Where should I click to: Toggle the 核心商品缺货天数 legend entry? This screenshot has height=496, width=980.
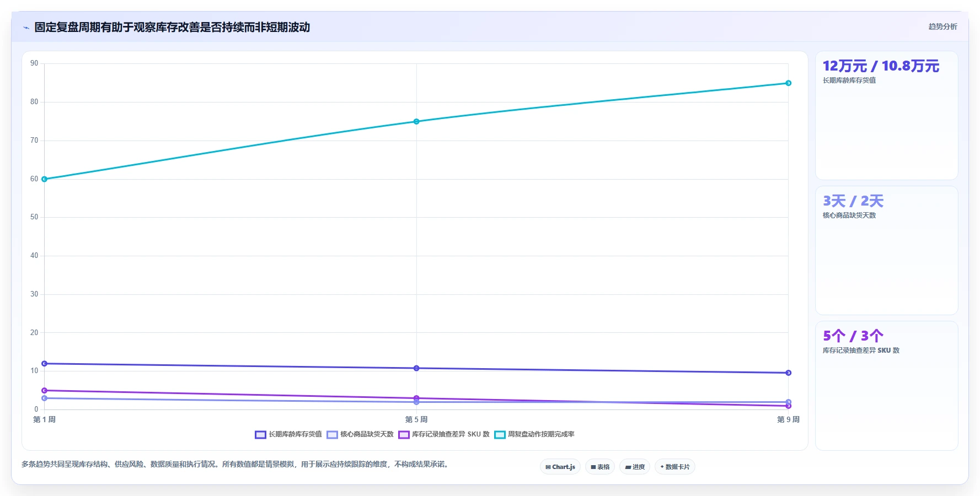point(360,434)
